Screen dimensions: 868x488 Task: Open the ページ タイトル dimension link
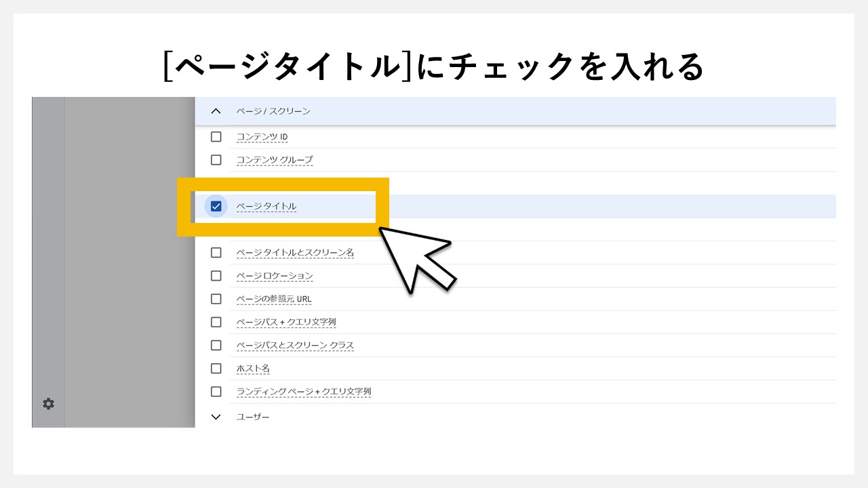265,205
